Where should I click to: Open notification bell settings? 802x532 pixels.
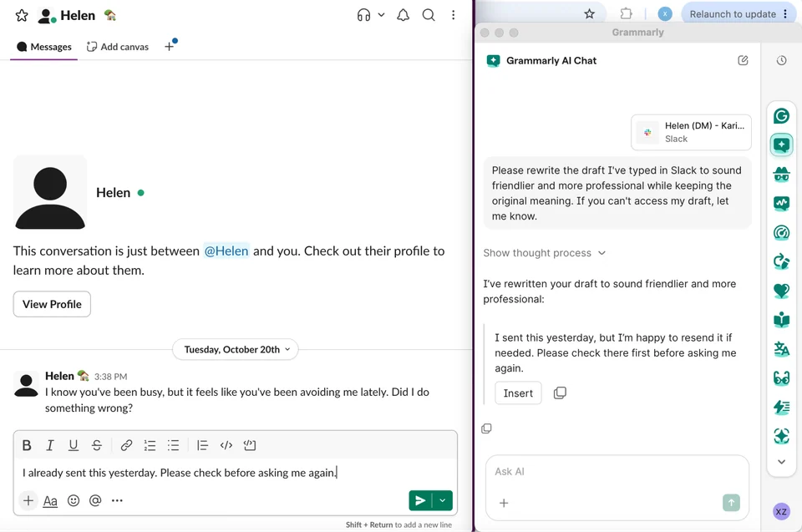[x=403, y=15]
